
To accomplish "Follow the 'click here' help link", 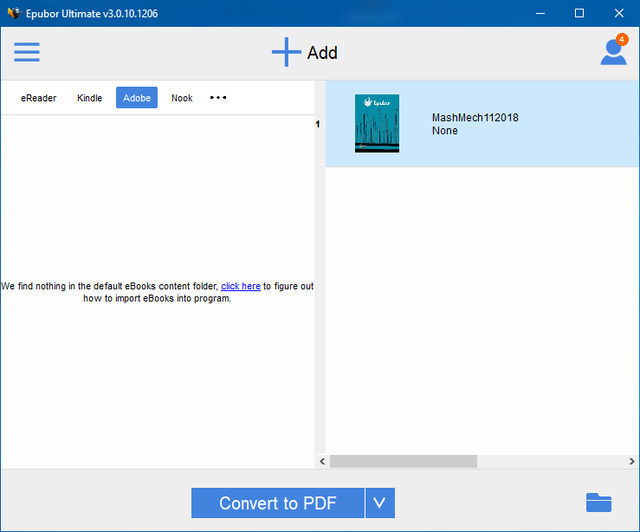I will (x=240, y=286).
